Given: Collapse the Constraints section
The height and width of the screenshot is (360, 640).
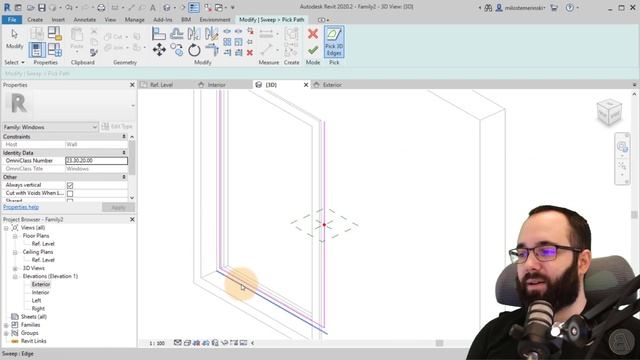Looking at the screenshot, I should pos(124,136).
